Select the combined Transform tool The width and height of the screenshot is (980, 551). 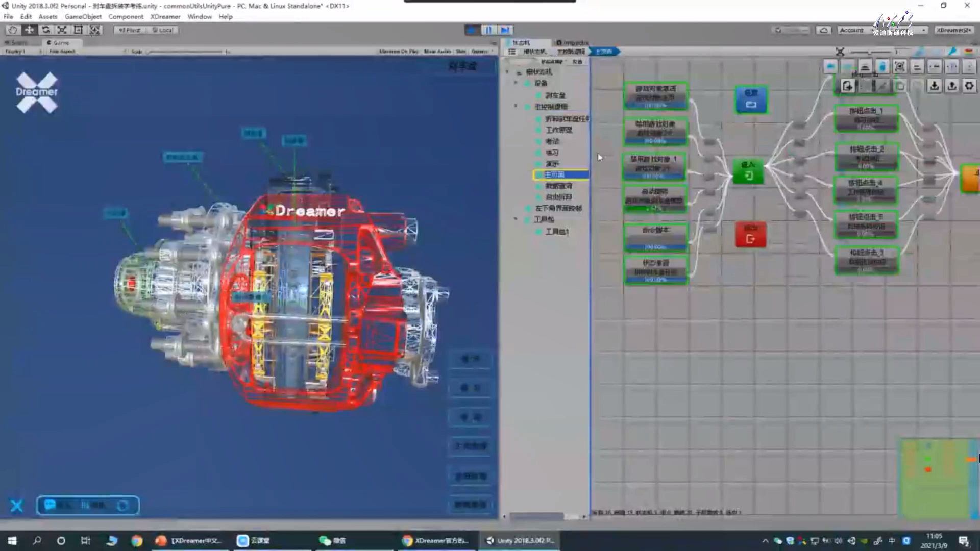pyautogui.click(x=95, y=30)
